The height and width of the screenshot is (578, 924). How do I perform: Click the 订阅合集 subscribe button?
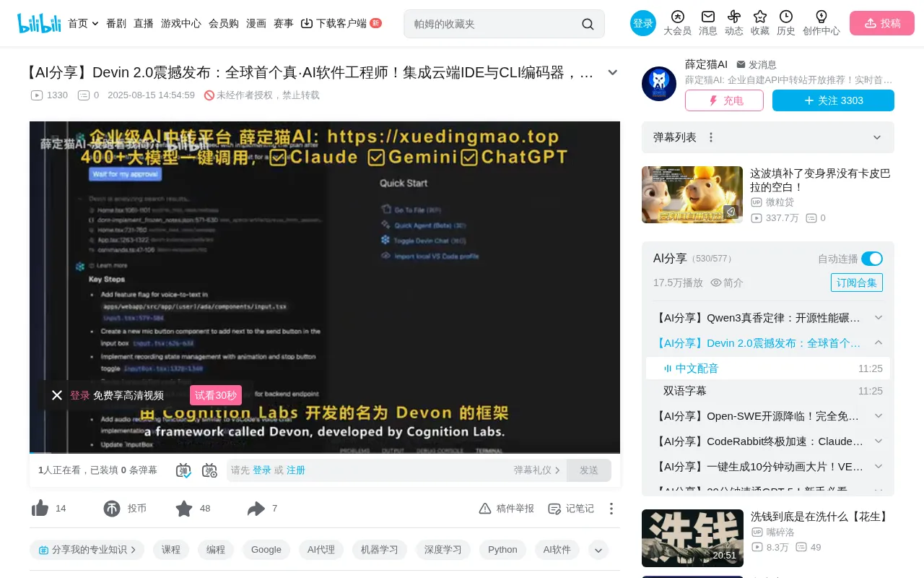[857, 282]
